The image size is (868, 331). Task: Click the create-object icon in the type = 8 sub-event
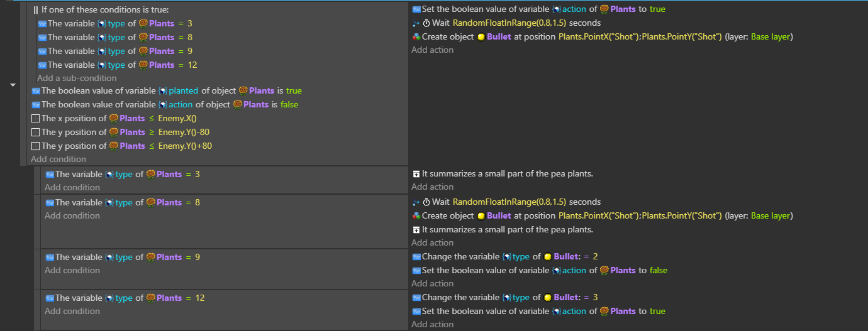coord(416,216)
